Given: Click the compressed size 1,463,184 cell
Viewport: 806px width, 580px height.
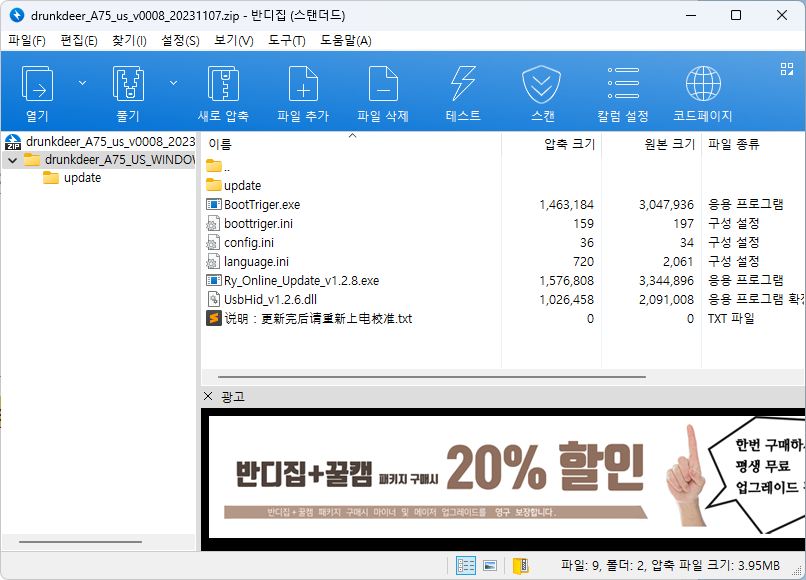Looking at the screenshot, I should [566, 205].
